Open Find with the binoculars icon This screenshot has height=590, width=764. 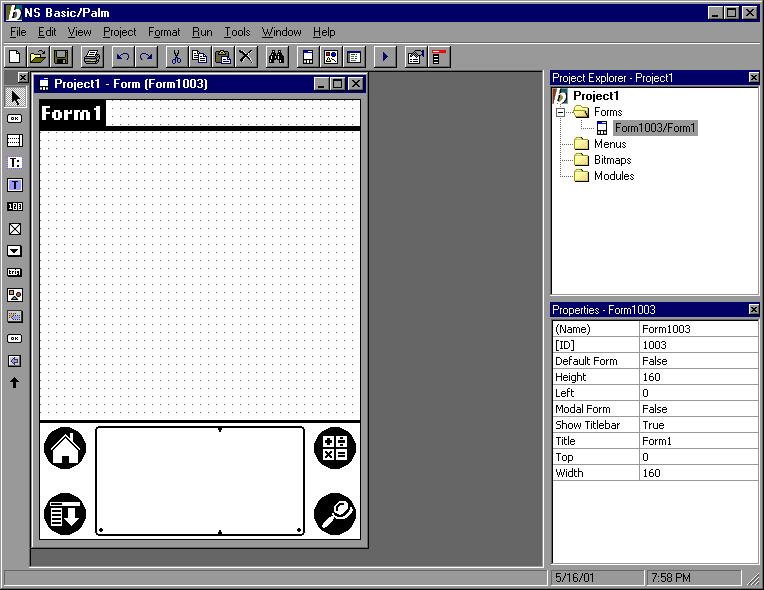pyautogui.click(x=276, y=57)
